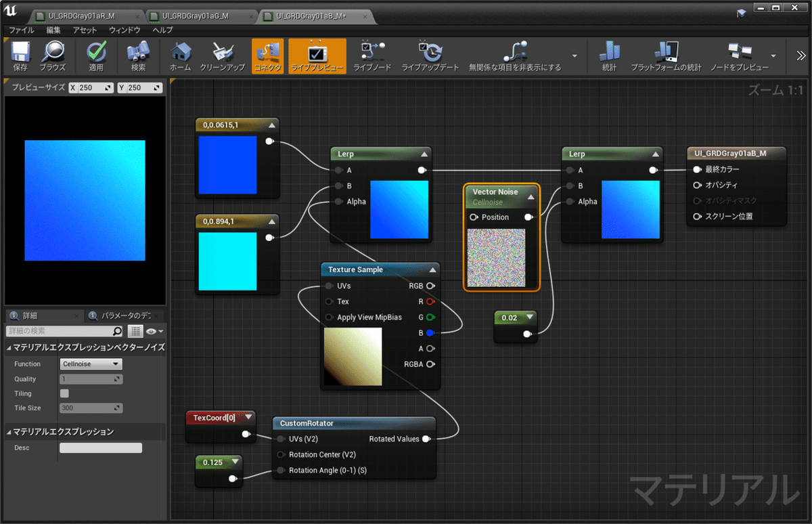Open the ファイル menu
Viewport: 812px width, 524px height.
pos(21,30)
